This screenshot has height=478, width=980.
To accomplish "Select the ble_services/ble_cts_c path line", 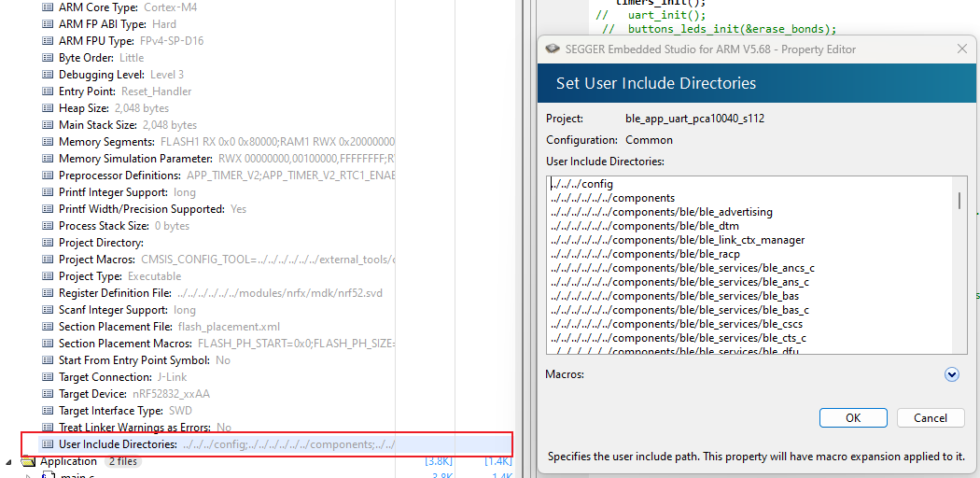I will coord(679,338).
